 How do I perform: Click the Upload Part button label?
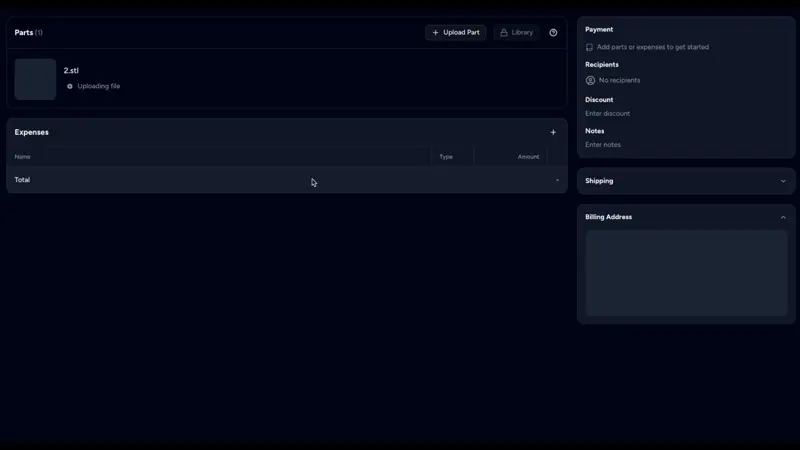(x=461, y=32)
